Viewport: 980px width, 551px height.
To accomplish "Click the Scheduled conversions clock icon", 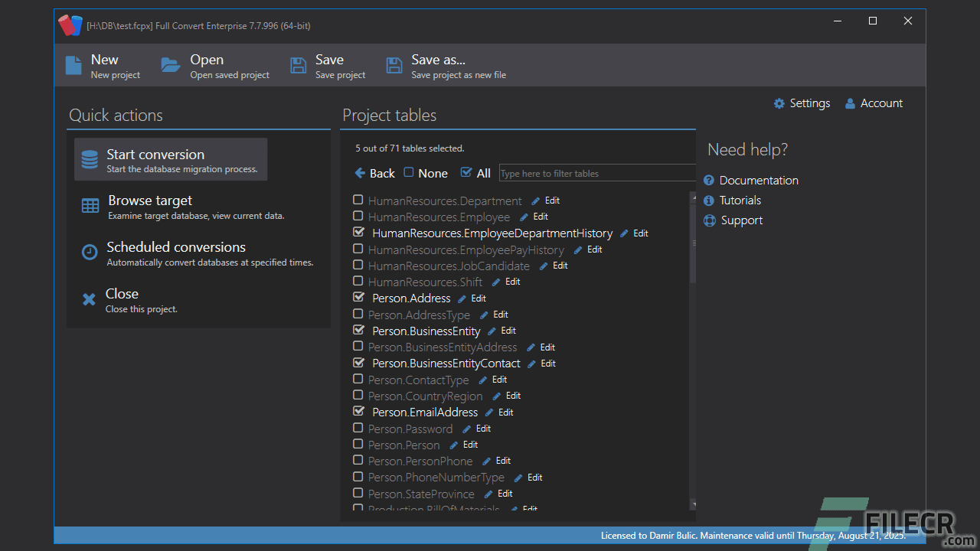I will pos(90,253).
